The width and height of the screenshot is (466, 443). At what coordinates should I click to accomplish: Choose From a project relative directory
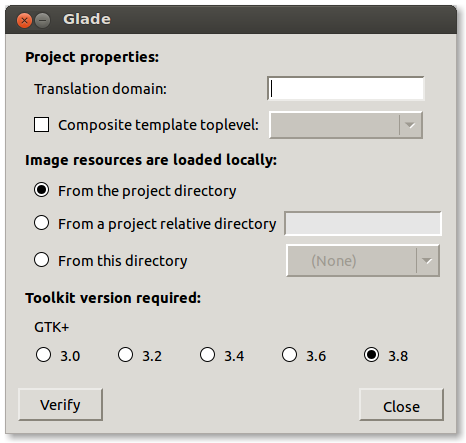[x=42, y=223]
